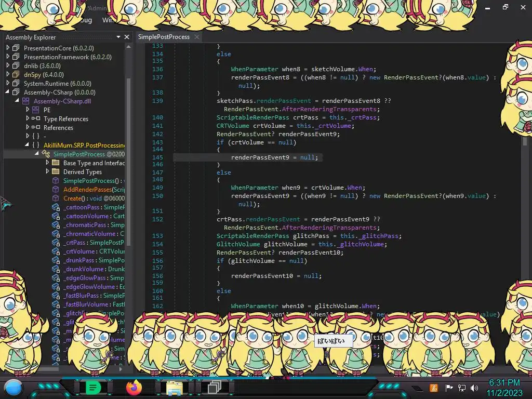The width and height of the screenshot is (532, 399).
Task: Click the GlitchVolume type on line 154
Action: (x=238, y=244)
